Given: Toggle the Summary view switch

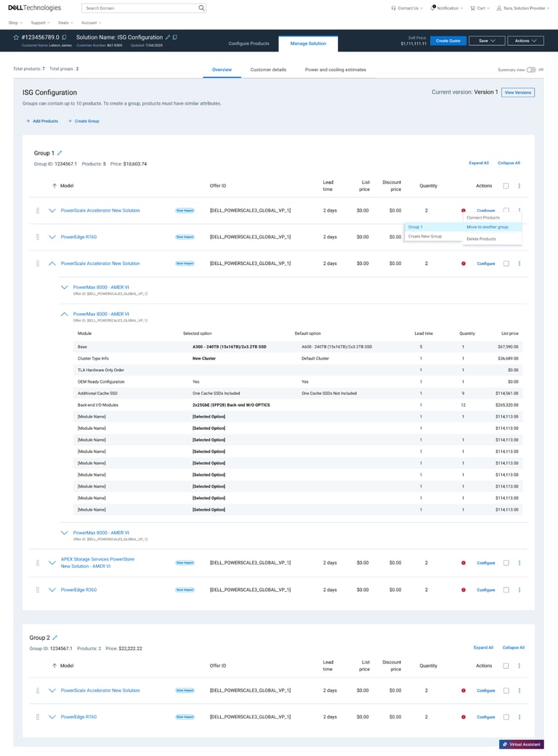Looking at the screenshot, I should click(531, 70).
